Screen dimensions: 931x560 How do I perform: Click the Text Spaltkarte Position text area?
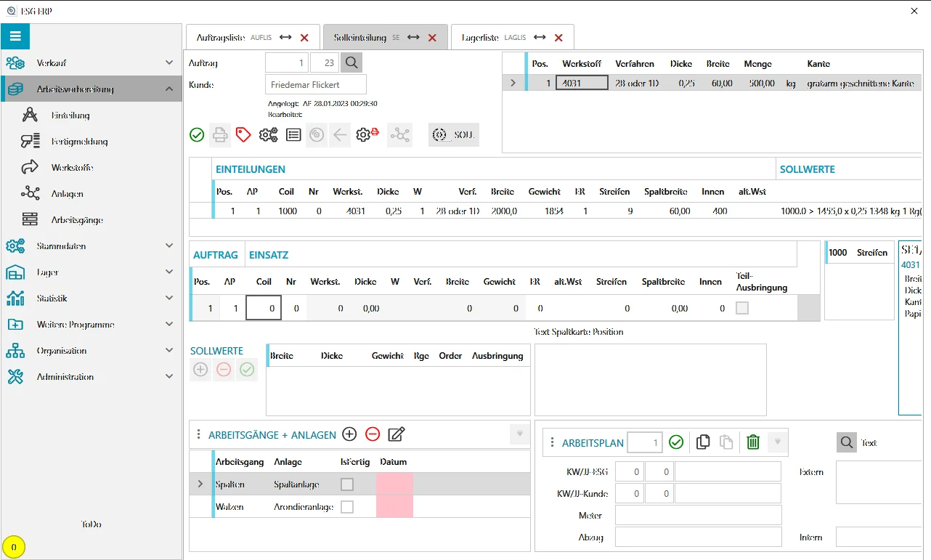651,380
